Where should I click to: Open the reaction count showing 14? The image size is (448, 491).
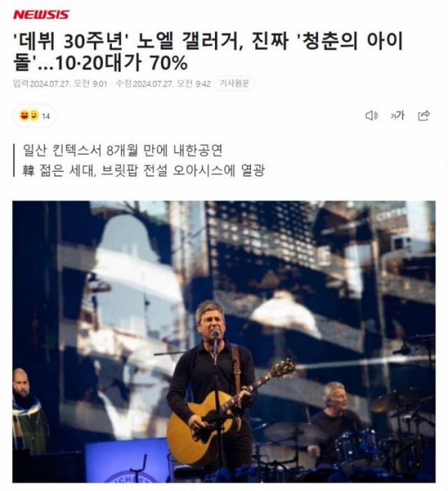click(x=45, y=116)
